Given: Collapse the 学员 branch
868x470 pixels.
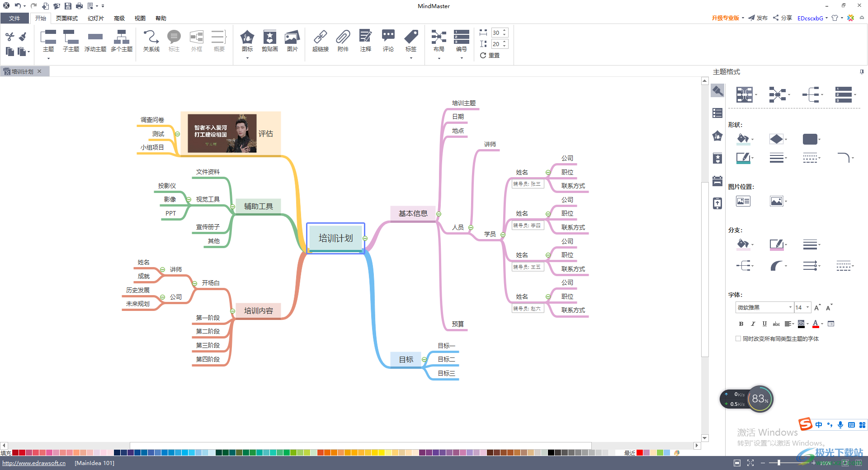Looking at the screenshot, I should pyautogui.click(x=503, y=235).
